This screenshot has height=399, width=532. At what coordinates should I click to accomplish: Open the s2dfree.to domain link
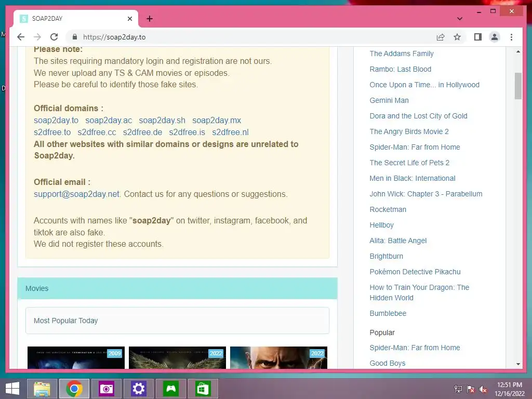click(x=52, y=132)
